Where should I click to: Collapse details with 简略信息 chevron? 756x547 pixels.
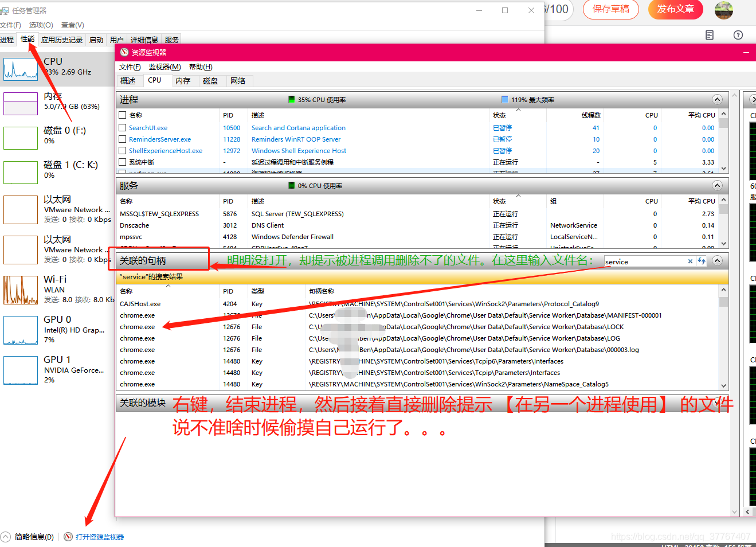[6, 537]
